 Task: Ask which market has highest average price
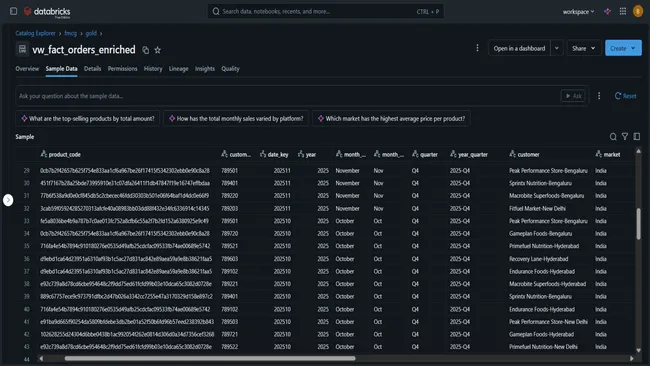(391, 119)
